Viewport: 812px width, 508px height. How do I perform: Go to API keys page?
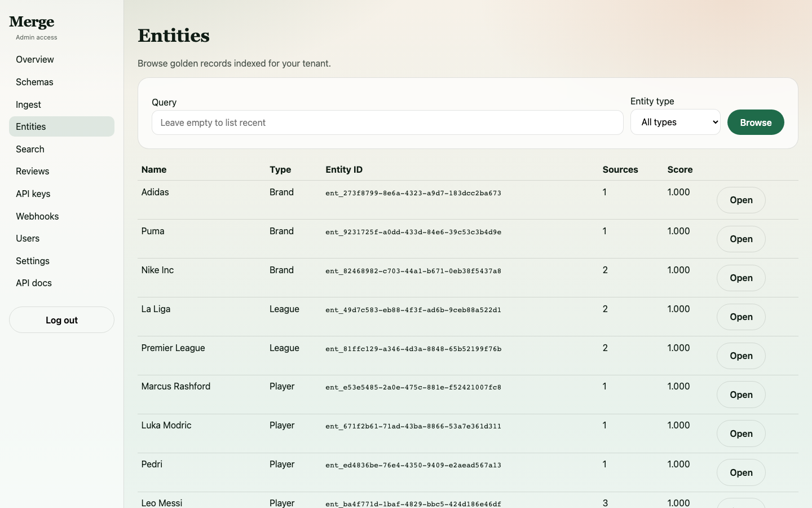click(x=61, y=194)
